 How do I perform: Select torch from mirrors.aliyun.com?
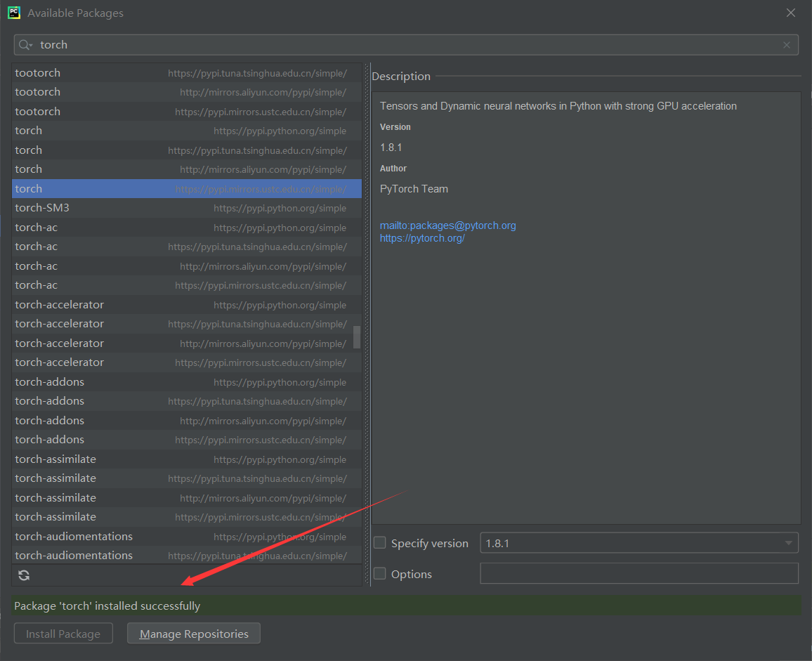[x=186, y=169]
